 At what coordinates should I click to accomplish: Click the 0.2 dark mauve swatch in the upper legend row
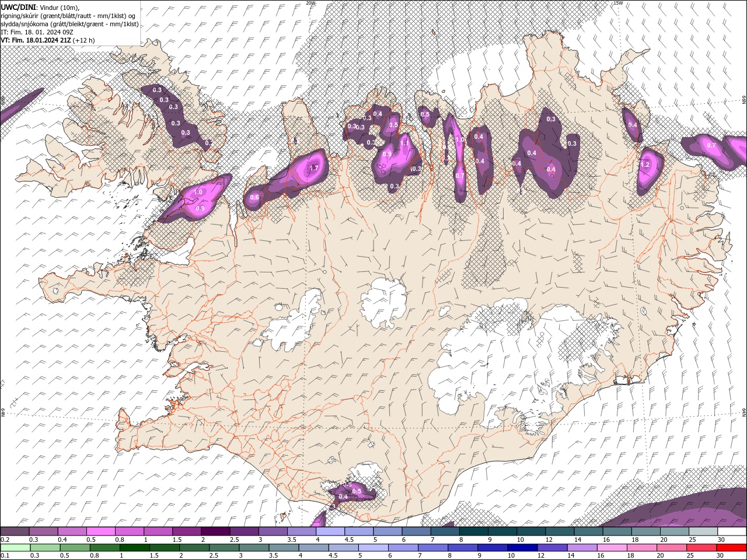click(x=15, y=531)
